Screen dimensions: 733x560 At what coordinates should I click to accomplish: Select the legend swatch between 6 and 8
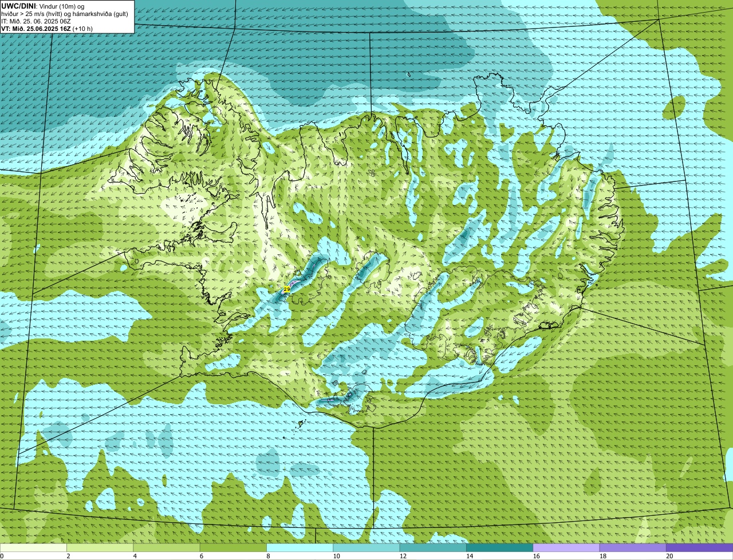point(233,548)
